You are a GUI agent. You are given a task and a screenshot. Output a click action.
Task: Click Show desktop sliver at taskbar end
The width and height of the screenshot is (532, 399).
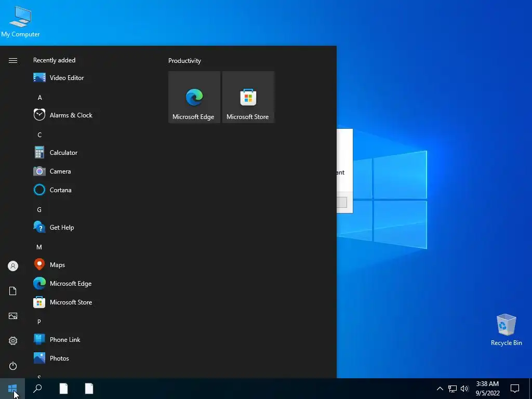(530, 389)
